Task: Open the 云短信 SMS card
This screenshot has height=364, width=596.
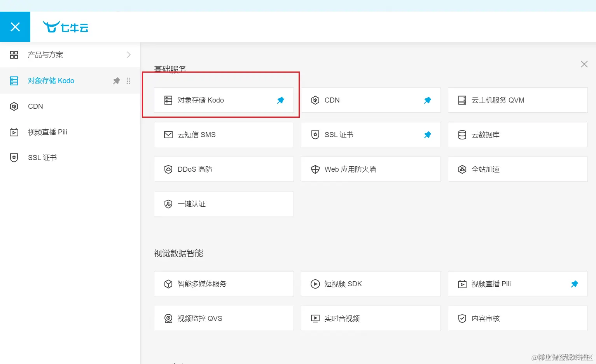Action: point(224,135)
